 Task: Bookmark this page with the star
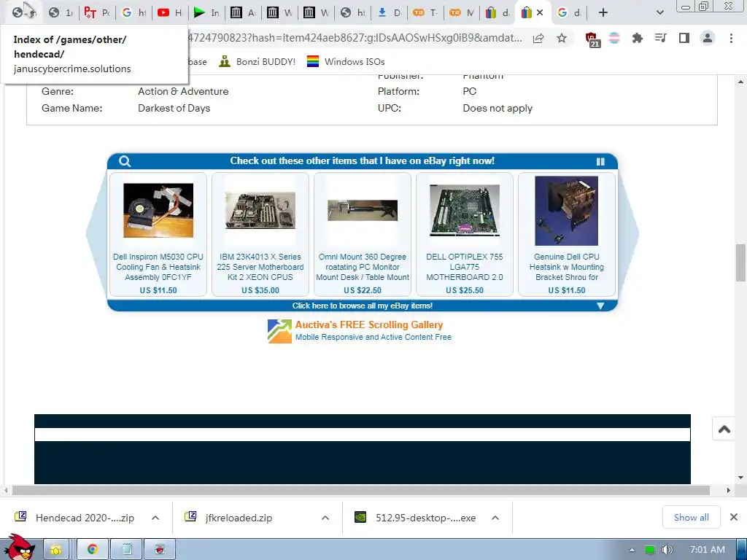point(562,38)
